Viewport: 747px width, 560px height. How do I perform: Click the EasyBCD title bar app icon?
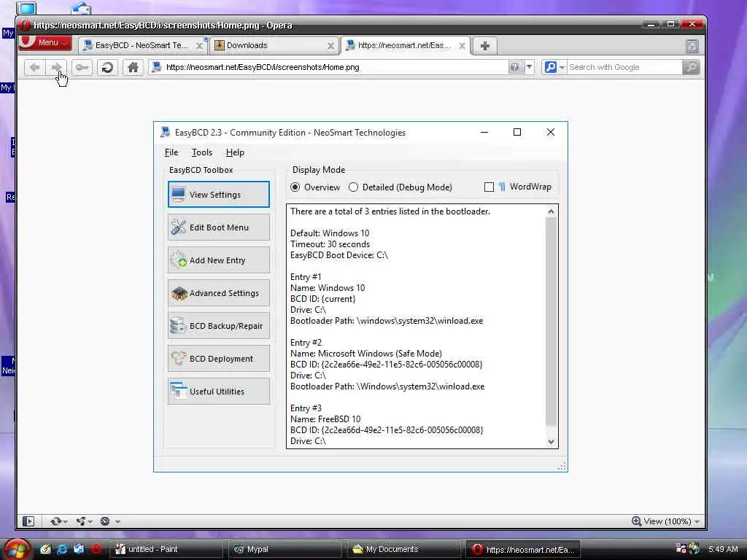click(166, 133)
